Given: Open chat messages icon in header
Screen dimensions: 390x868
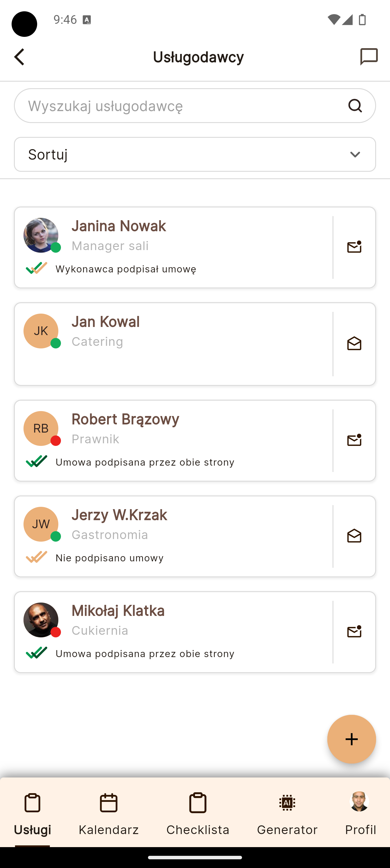Looking at the screenshot, I should point(369,57).
